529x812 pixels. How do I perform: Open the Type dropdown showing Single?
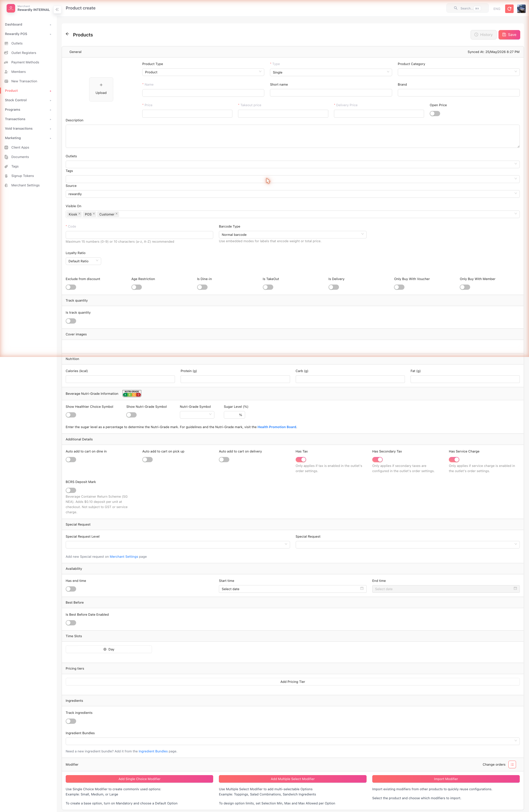point(331,72)
